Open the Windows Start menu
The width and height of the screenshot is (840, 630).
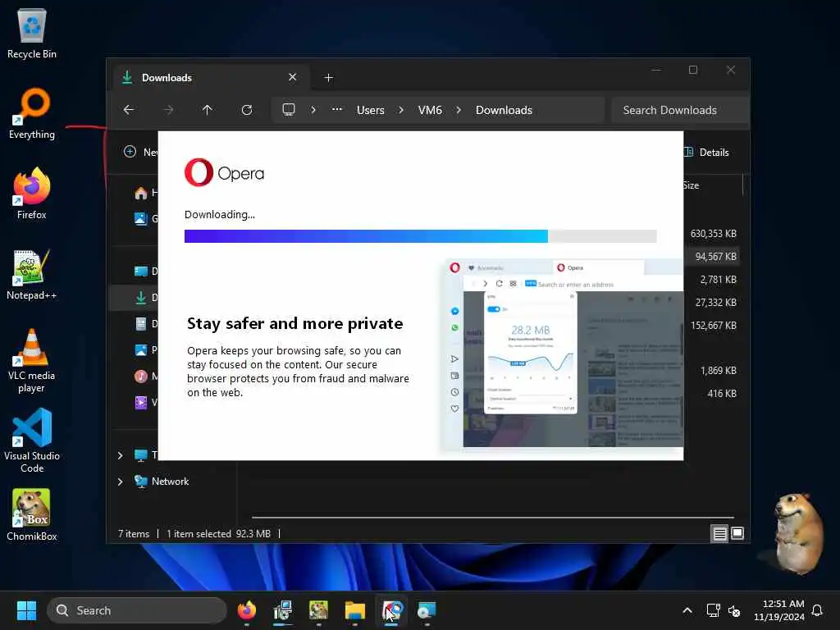click(26, 610)
